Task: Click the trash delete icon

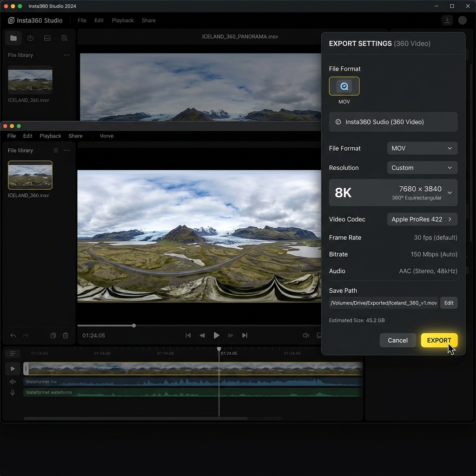Action: (x=66, y=335)
